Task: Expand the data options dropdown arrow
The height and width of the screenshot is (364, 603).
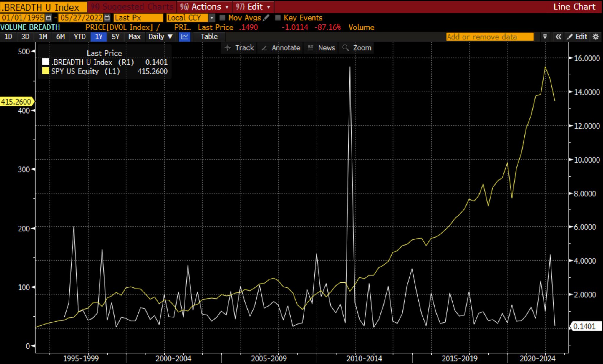Action: 545,37
